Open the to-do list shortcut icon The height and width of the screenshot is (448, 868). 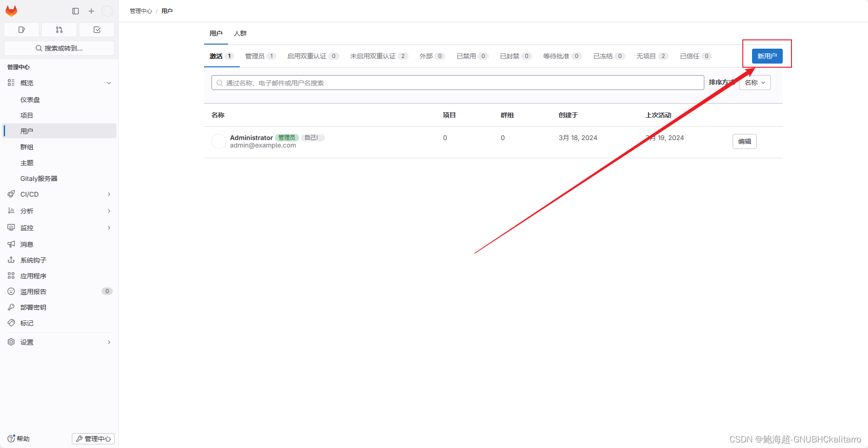[x=97, y=30]
